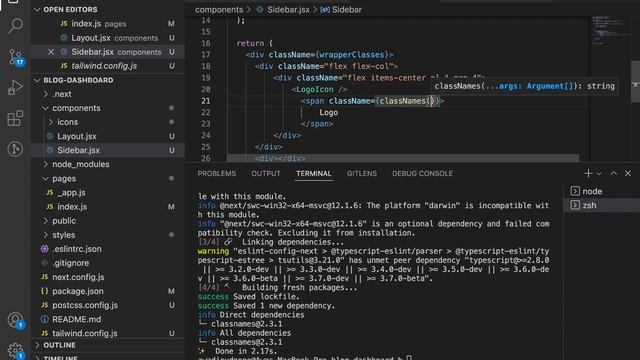
Task: Click the editor minimap preview
Action: (610, 31)
